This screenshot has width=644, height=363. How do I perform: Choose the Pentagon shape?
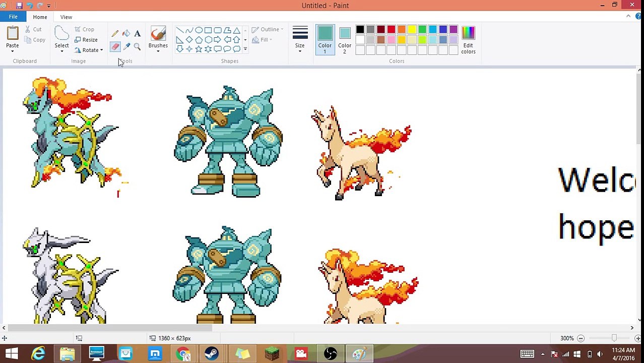point(199,40)
